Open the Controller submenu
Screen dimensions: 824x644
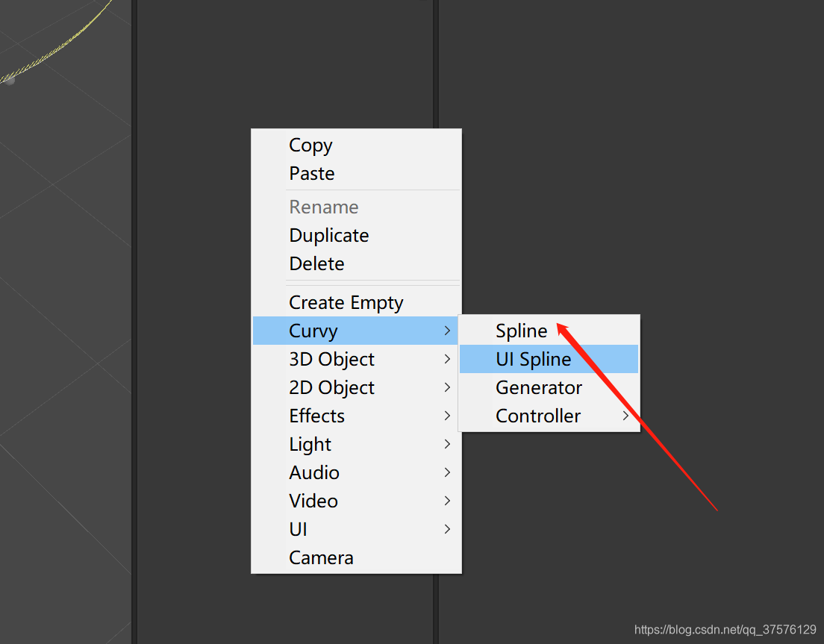(539, 416)
